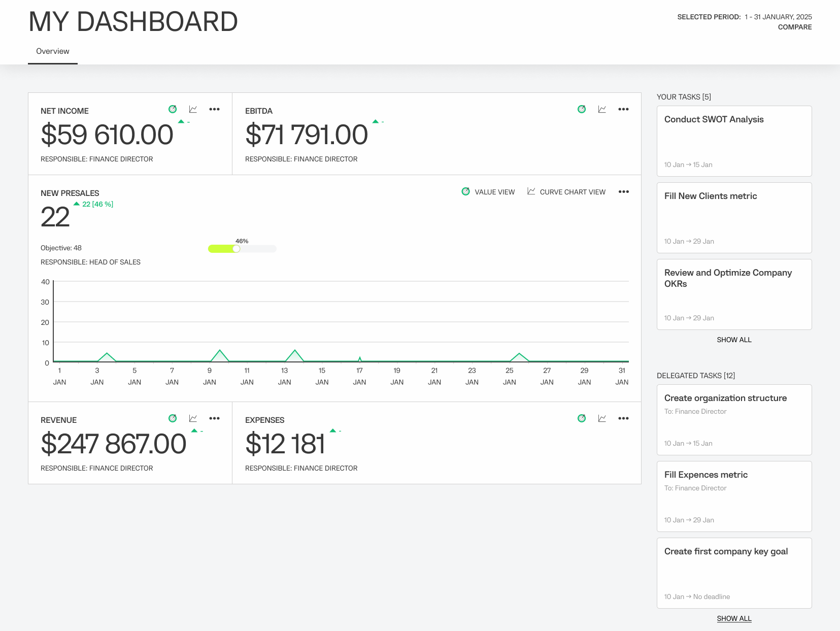
Task: Click the value view icon in EBITDA card
Action: tap(582, 109)
